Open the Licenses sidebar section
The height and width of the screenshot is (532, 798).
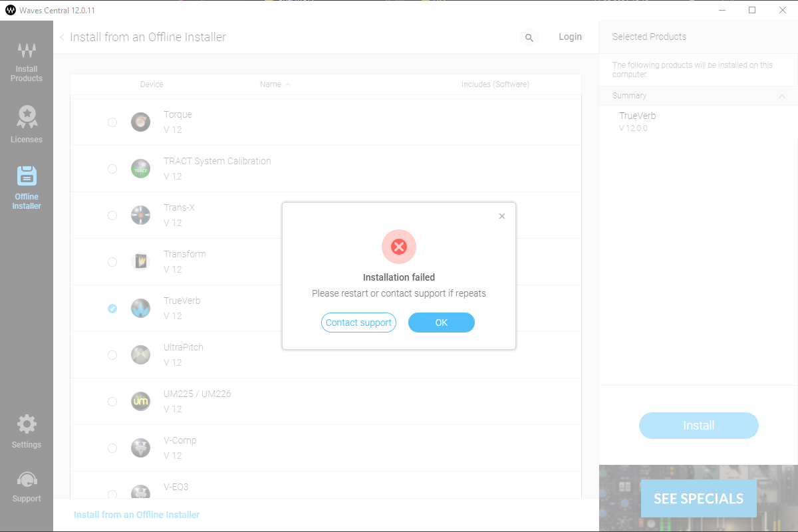coord(27,124)
